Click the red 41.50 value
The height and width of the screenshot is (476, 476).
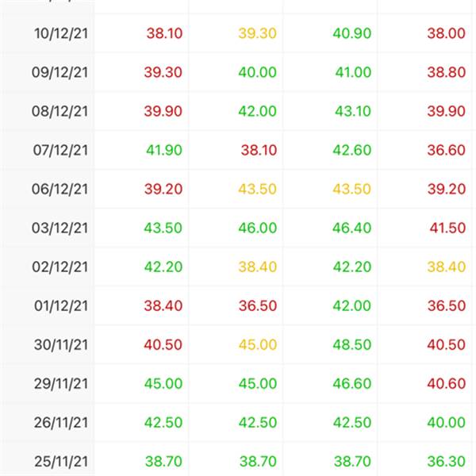tap(447, 228)
